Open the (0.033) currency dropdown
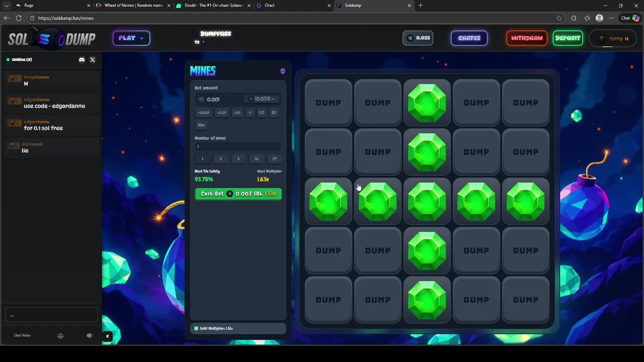644x362 pixels. click(262, 99)
